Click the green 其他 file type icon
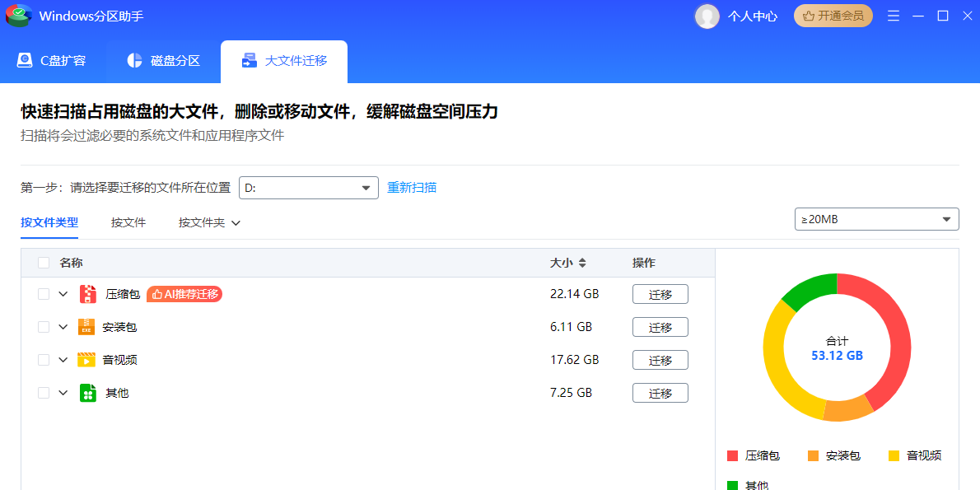The image size is (980, 490). (88, 393)
